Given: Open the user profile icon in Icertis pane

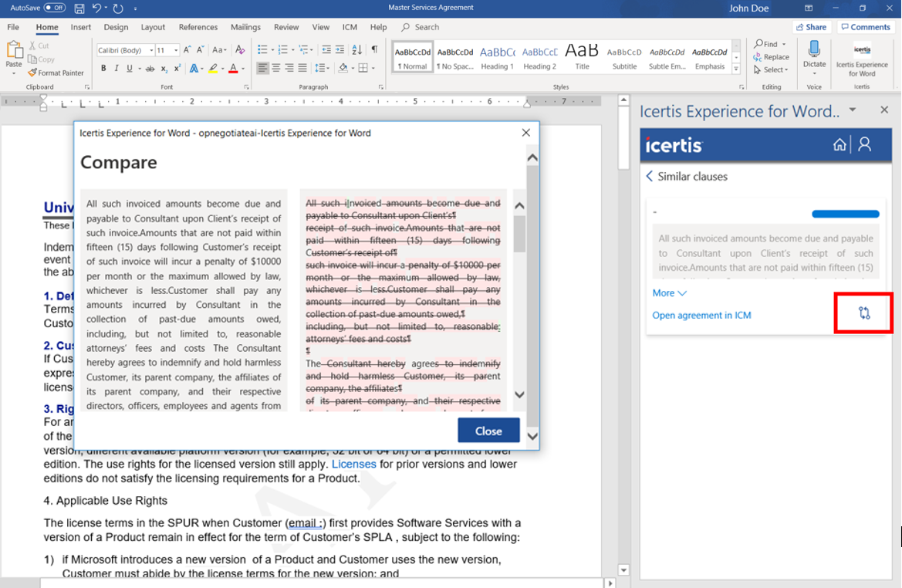Looking at the screenshot, I should [864, 144].
